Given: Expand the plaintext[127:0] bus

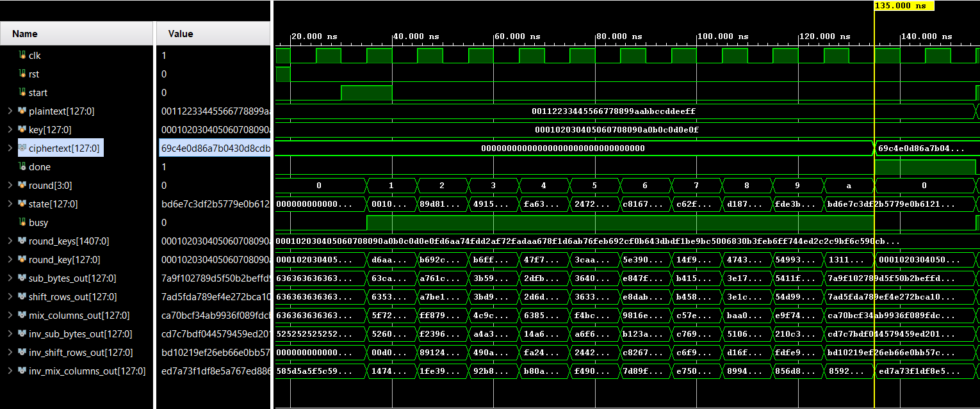Looking at the screenshot, I should click(10, 111).
